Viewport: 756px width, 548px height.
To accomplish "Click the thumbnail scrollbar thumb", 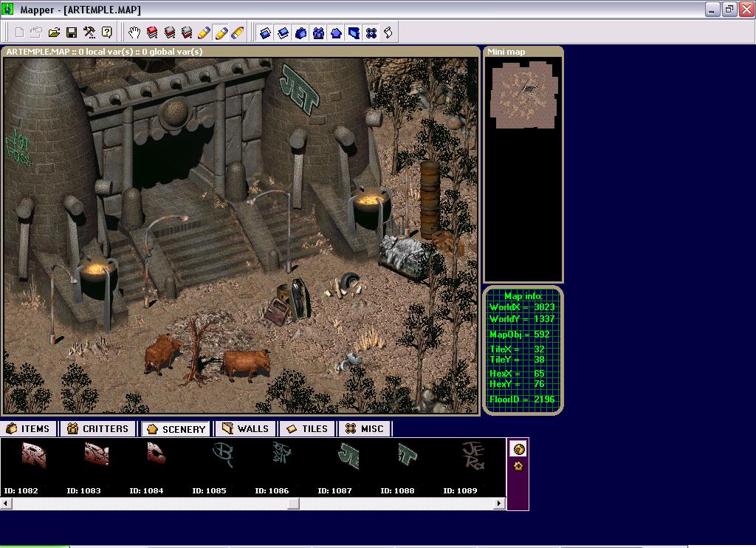I will (294, 504).
